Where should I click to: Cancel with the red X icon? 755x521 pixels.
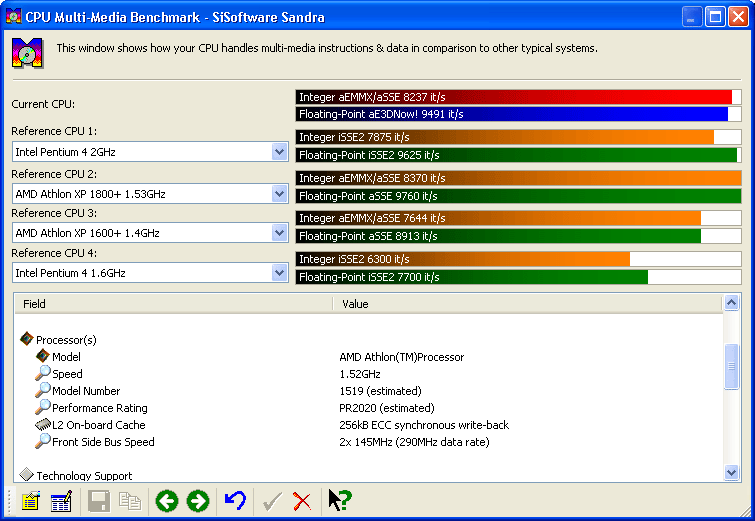[x=302, y=502]
